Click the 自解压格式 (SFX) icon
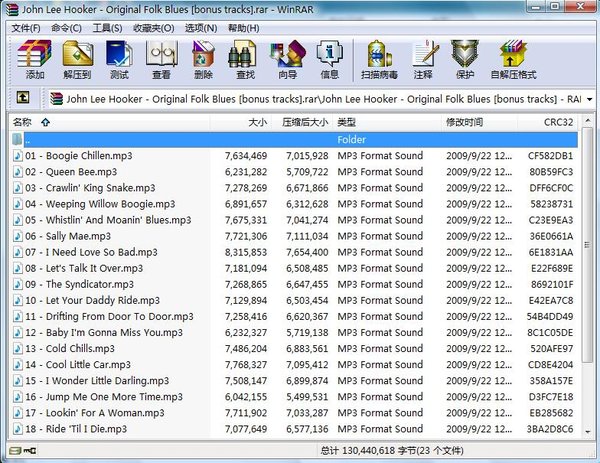 coord(514,59)
